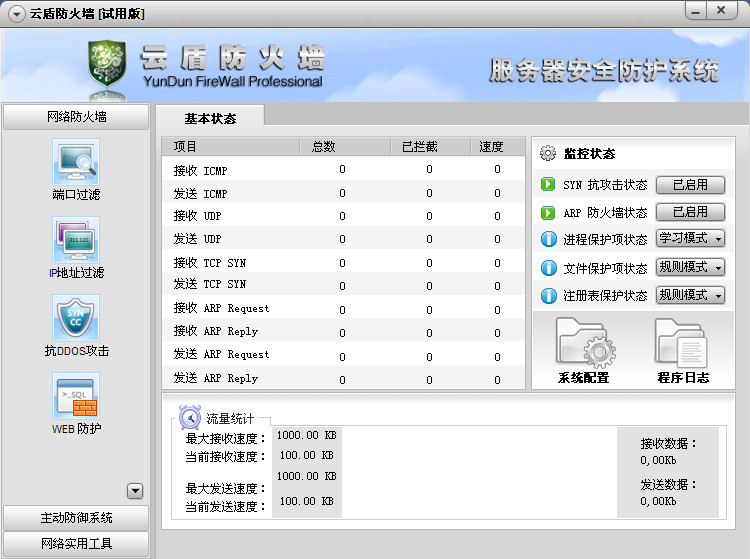The image size is (750, 559).
Task: Expand the 主动防御系统 sidebar section
Action: click(x=76, y=518)
